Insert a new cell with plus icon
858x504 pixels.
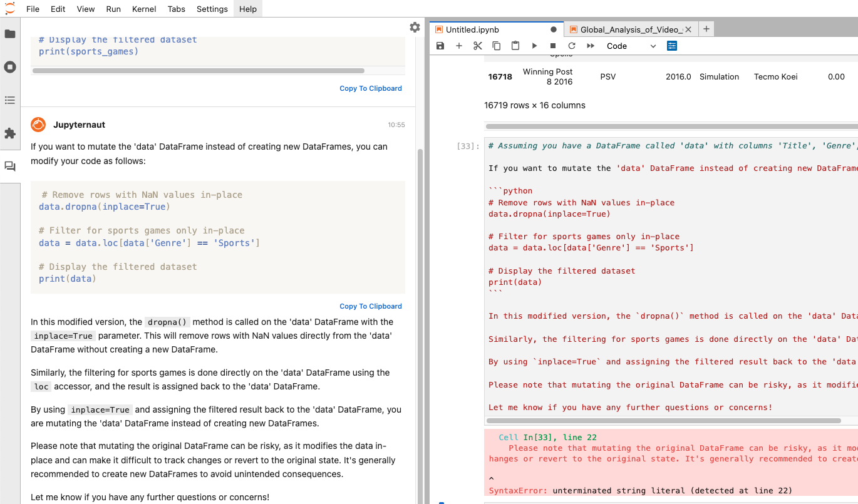coord(459,46)
